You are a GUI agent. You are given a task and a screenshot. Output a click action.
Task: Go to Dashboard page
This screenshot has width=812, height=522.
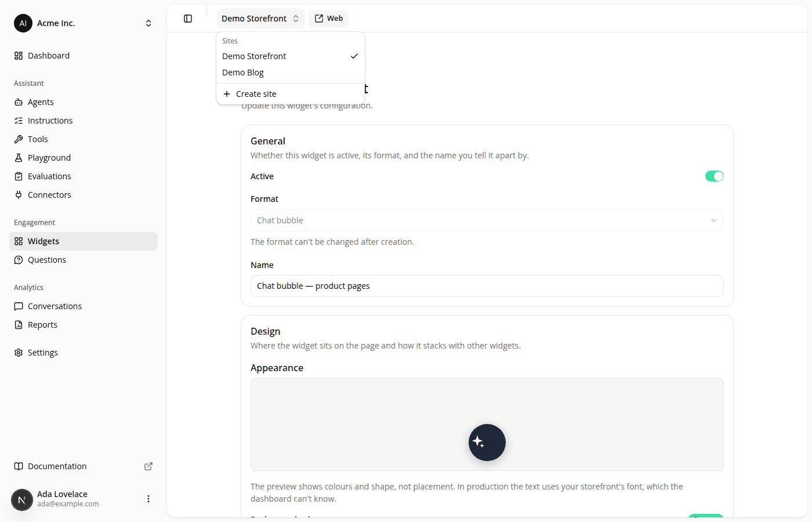point(84,56)
